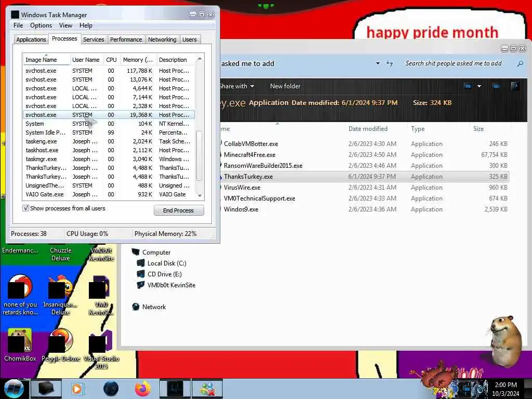The image size is (532, 399).
Task: Select VM0b0t KevinSite drive in navigation pane
Action: coord(166,285)
